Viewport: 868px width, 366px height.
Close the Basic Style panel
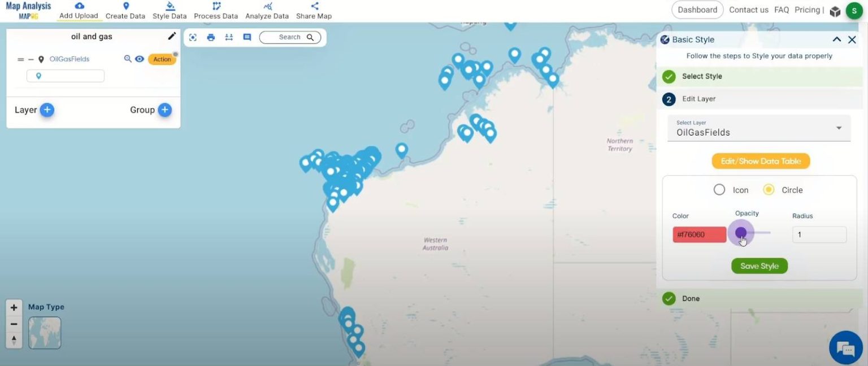click(x=852, y=40)
